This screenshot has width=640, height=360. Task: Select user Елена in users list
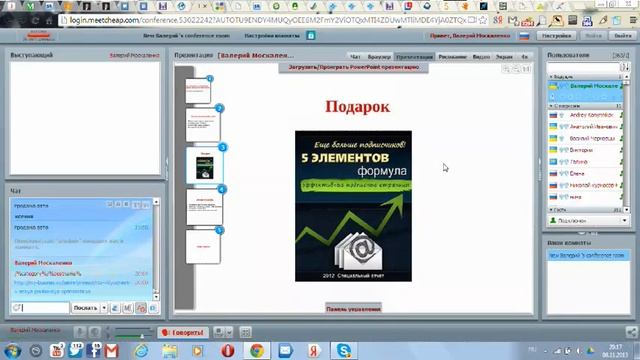pos(585,173)
